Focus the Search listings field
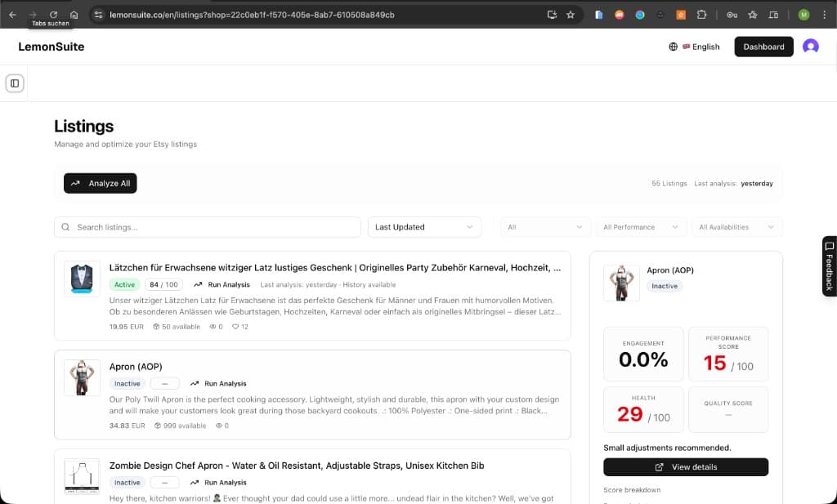This screenshot has height=504, width=837. click(x=208, y=227)
